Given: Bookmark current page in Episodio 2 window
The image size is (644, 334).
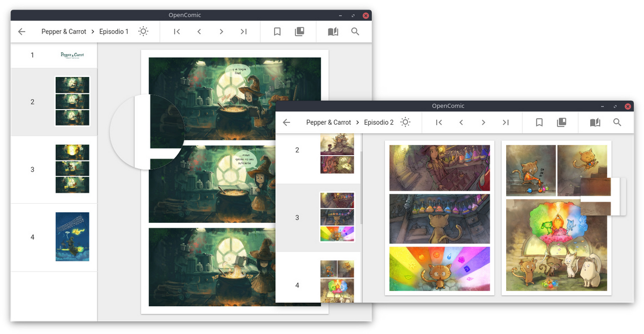Looking at the screenshot, I should pyautogui.click(x=539, y=122).
